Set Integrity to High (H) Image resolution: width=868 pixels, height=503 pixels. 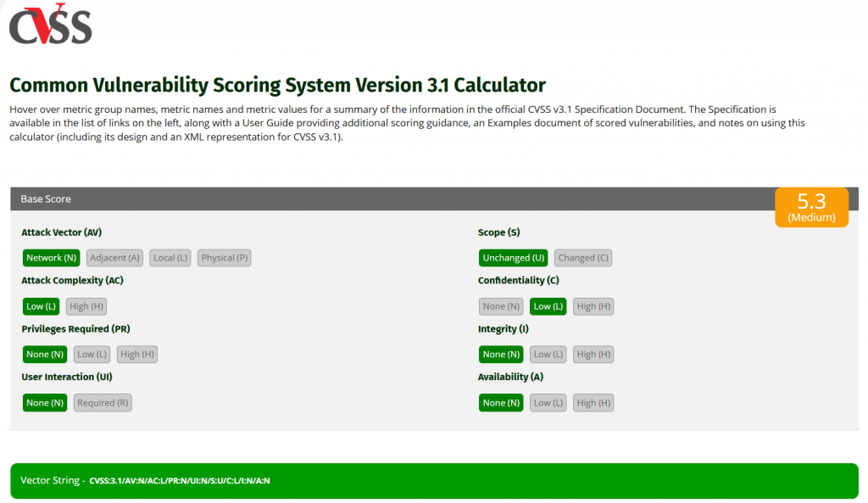tap(593, 355)
